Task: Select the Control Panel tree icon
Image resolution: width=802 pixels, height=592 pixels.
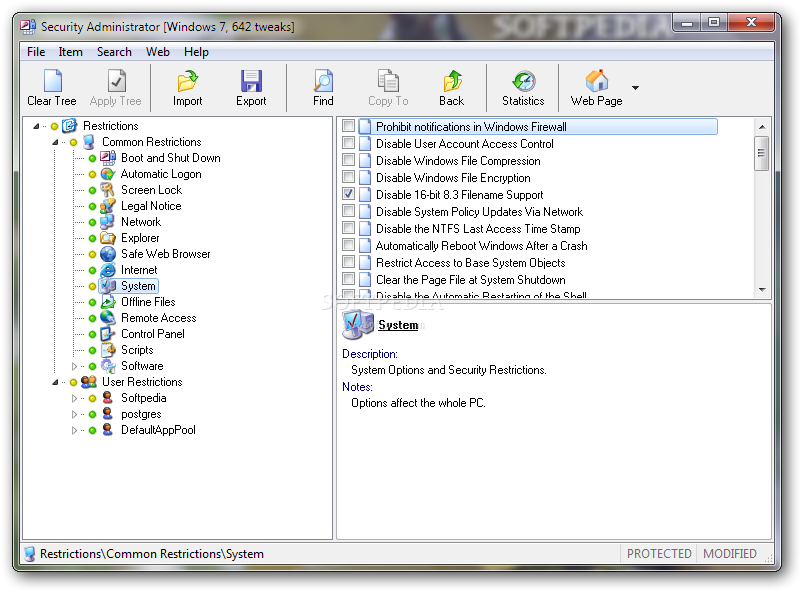Action: 108,334
